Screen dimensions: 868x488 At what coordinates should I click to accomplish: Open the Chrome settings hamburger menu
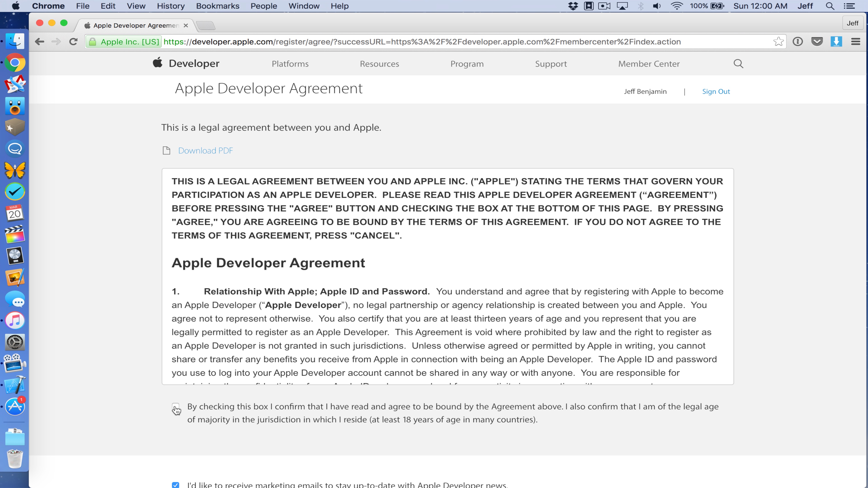point(856,41)
